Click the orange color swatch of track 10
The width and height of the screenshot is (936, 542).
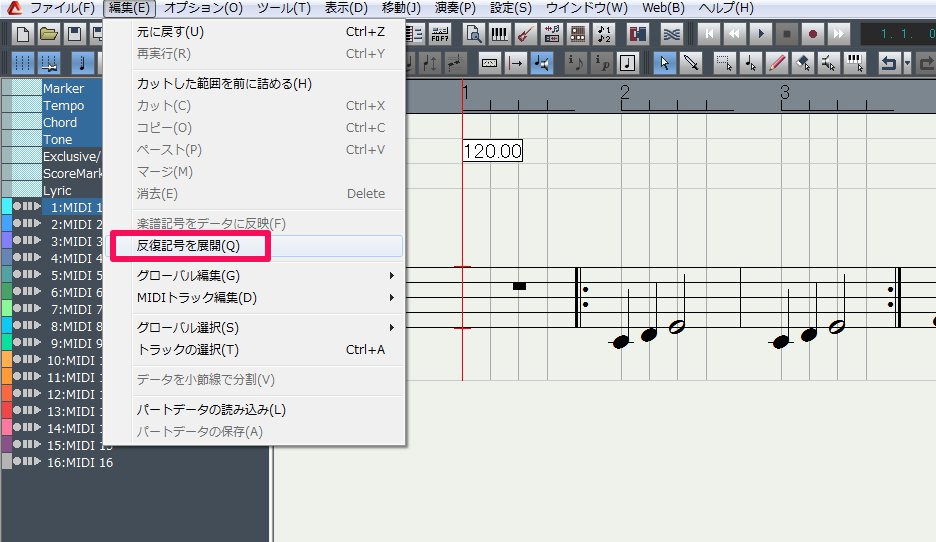tap(6, 360)
